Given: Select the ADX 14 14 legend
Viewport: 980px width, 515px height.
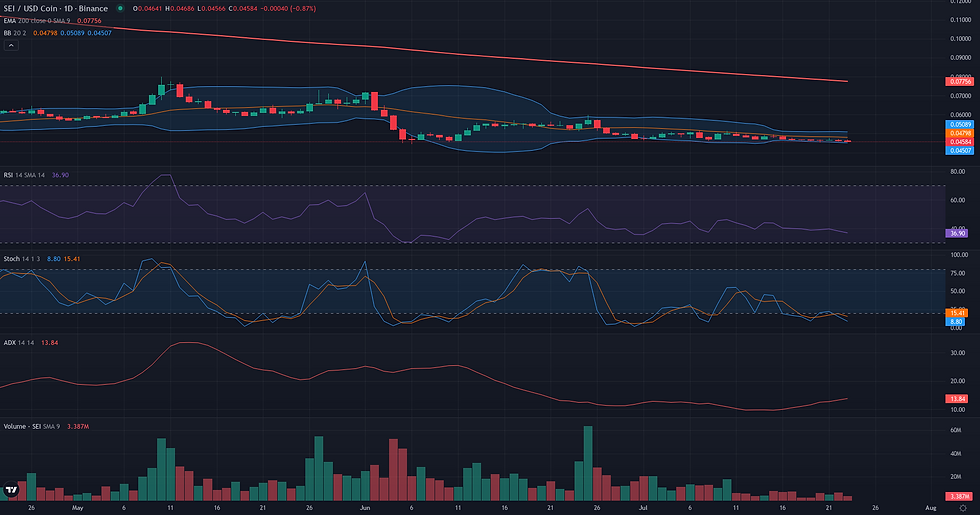Looking at the screenshot, I should [19, 342].
